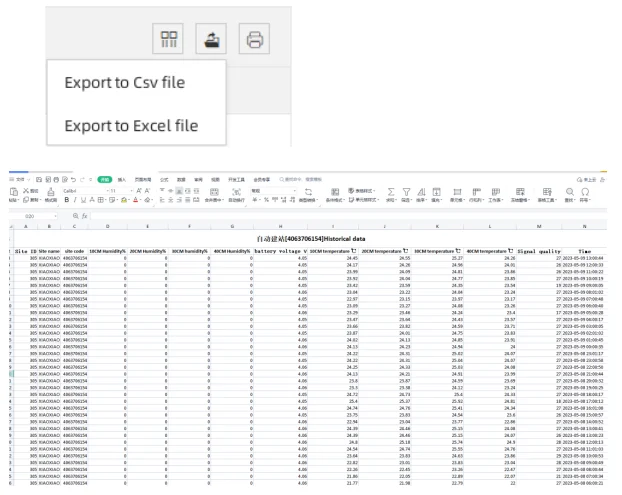Click the Name Box showing cell reference
This screenshot has height=495, width=622.
[35, 216]
